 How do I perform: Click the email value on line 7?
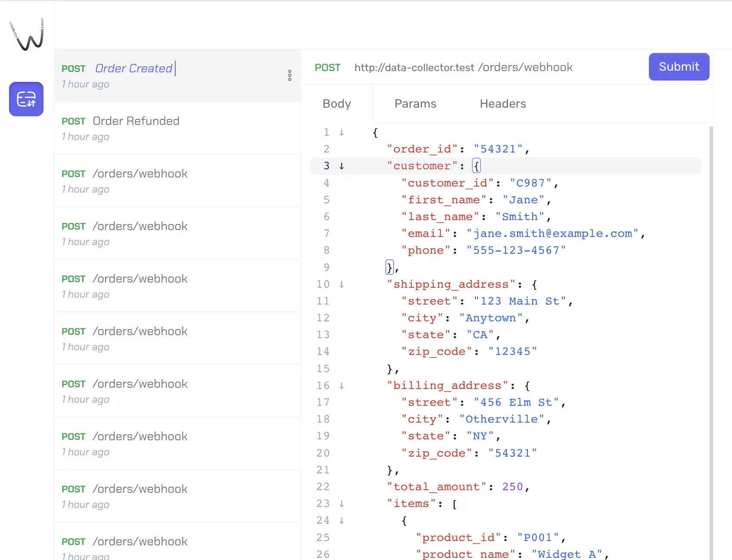[552, 233]
